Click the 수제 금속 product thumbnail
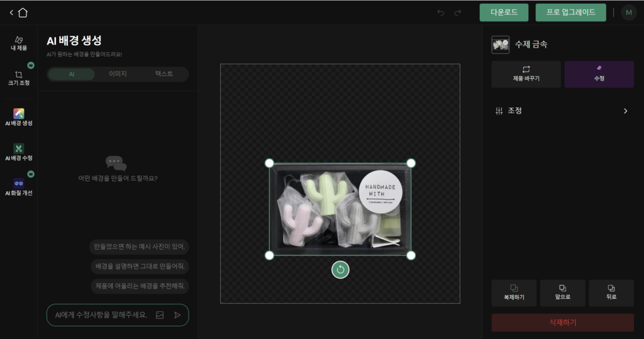Viewport: 644px width, 339px height. pyautogui.click(x=500, y=45)
